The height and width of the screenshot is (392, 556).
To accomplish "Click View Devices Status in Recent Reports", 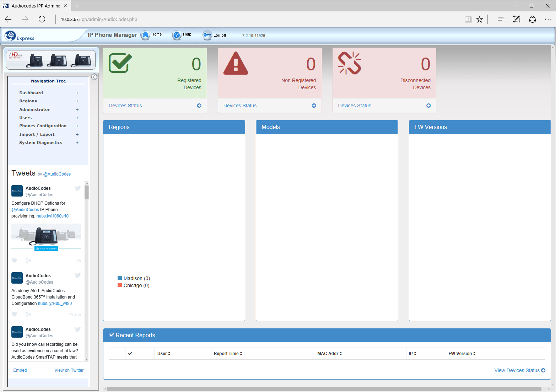I will 517,370.
